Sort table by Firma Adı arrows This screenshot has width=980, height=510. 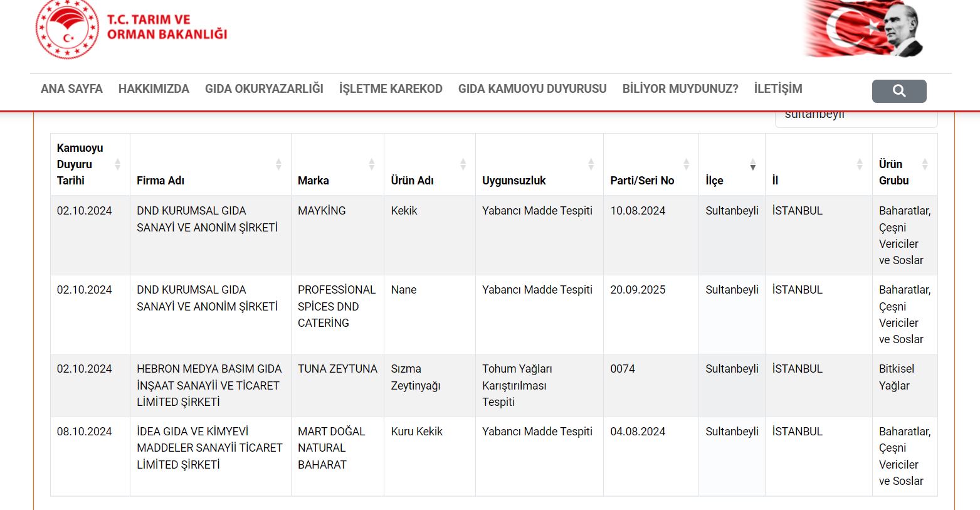[x=278, y=164]
